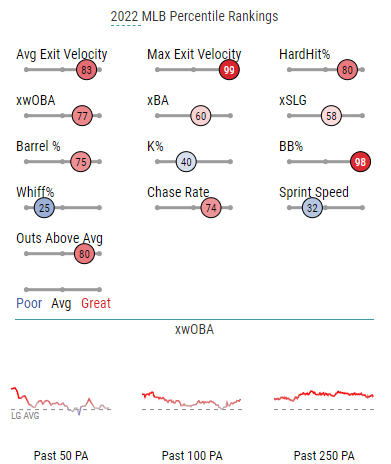391x464 pixels.
Task: Open the Past 50 PA xwOBA chart
Action: 61,402
